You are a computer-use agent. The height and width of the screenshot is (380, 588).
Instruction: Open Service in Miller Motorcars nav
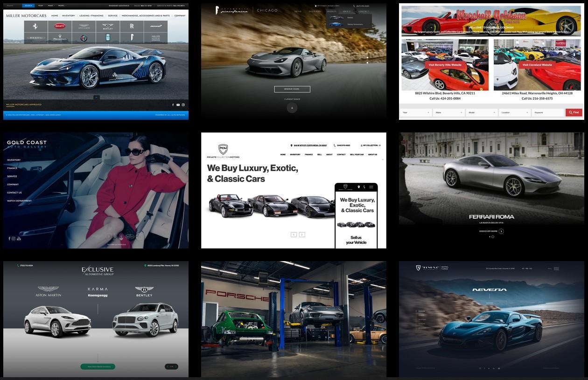(113, 16)
